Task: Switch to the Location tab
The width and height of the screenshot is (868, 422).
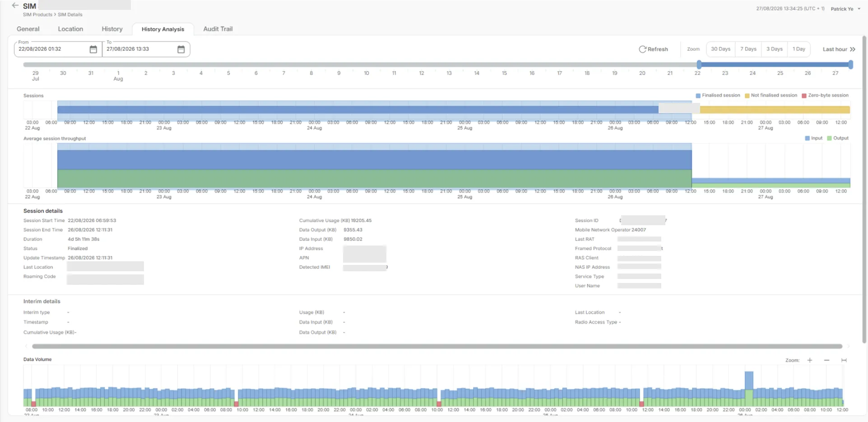Action: click(70, 29)
